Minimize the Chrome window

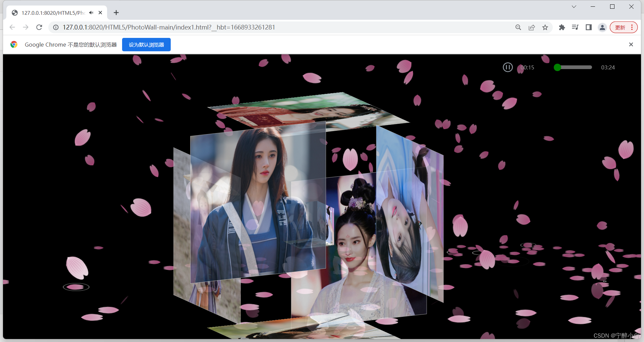point(593,7)
